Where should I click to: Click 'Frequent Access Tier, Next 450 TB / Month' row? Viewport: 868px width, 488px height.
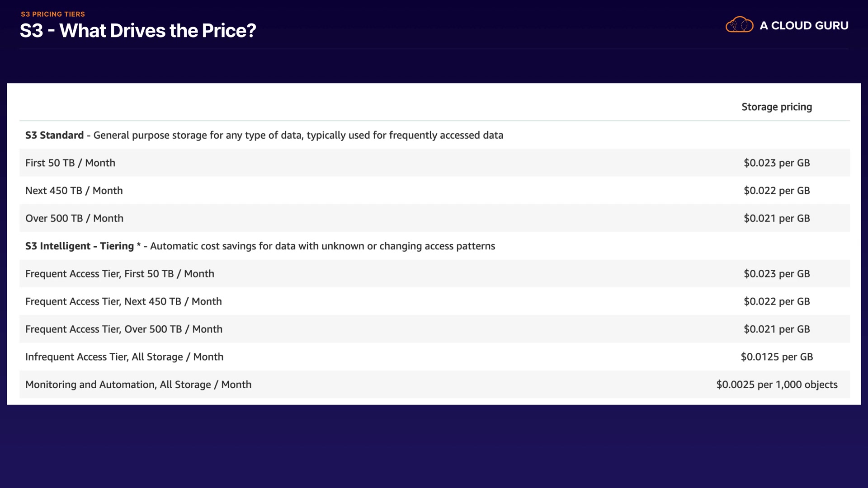pos(123,301)
